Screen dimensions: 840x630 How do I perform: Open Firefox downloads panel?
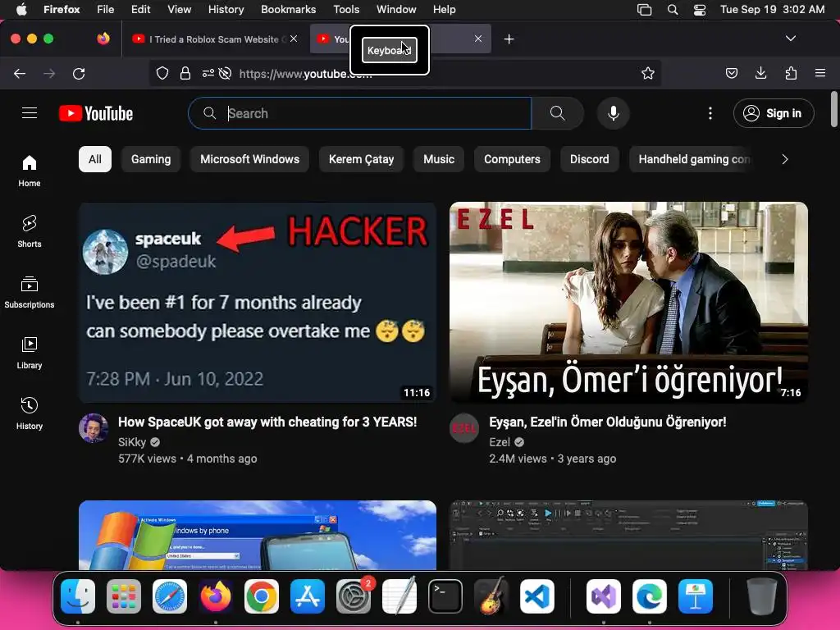(x=760, y=73)
